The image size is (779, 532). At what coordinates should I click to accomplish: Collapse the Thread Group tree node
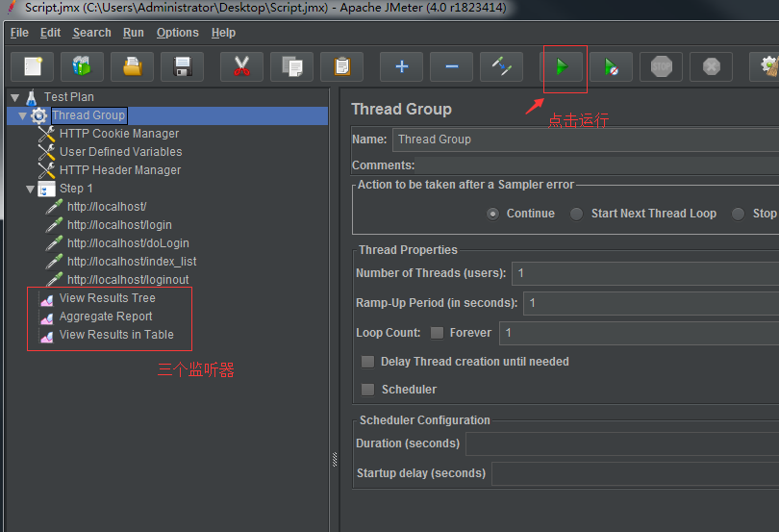(x=22, y=115)
